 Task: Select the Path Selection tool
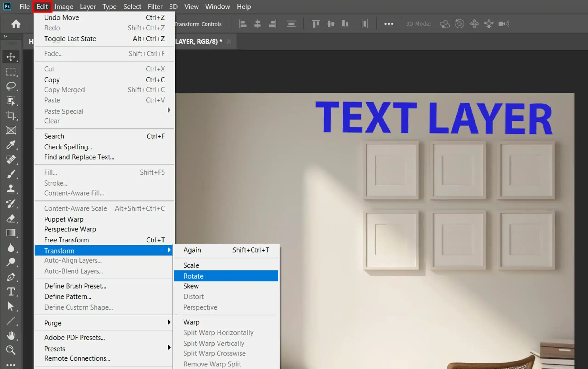click(x=11, y=306)
